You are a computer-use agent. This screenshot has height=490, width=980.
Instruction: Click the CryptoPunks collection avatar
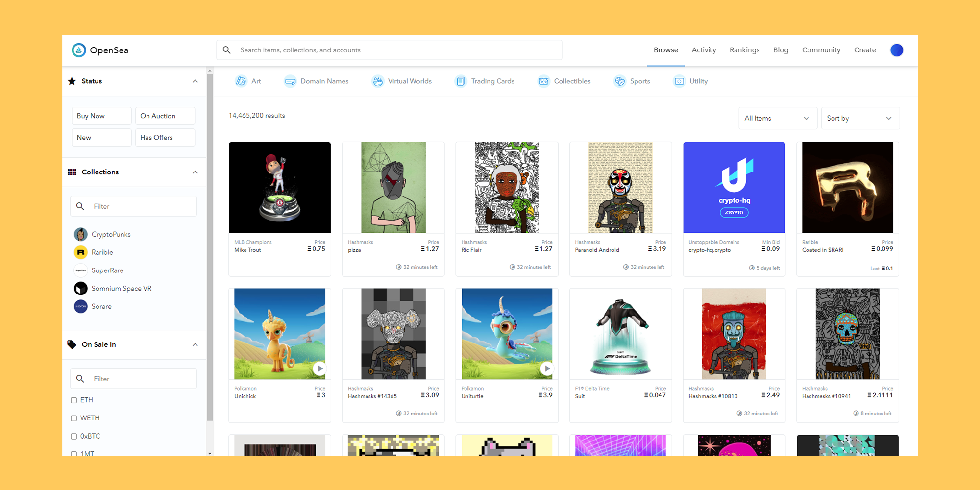coord(81,234)
